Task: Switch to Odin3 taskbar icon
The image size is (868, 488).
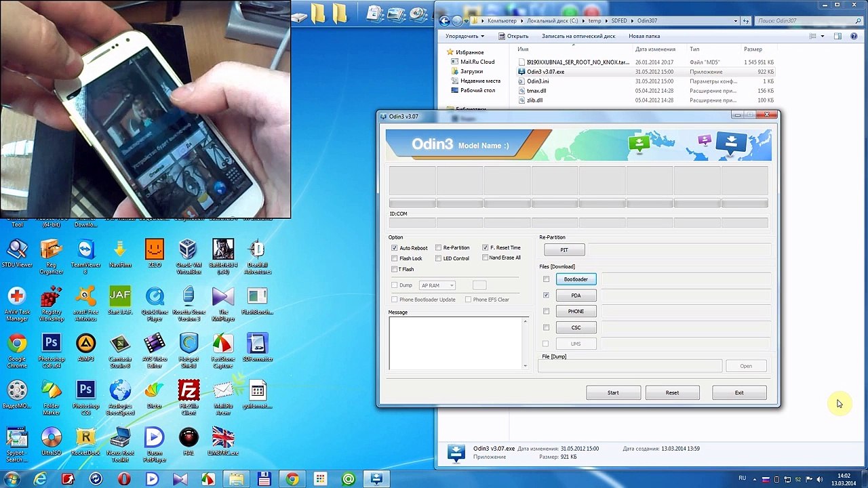Action: pyautogui.click(x=376, y=479)
